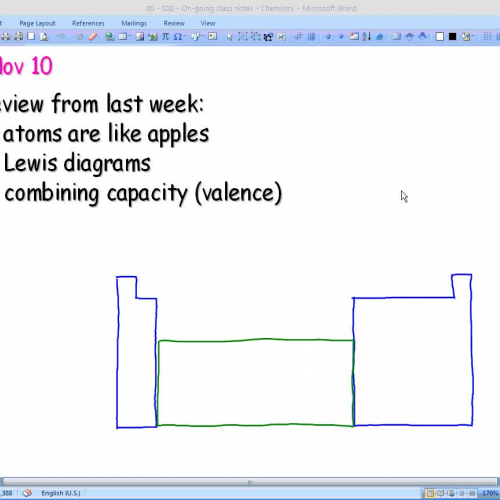Click the 'combining capacity (valence)' line
The height and width of the screenshot is (500, 500).
[143, 194]
